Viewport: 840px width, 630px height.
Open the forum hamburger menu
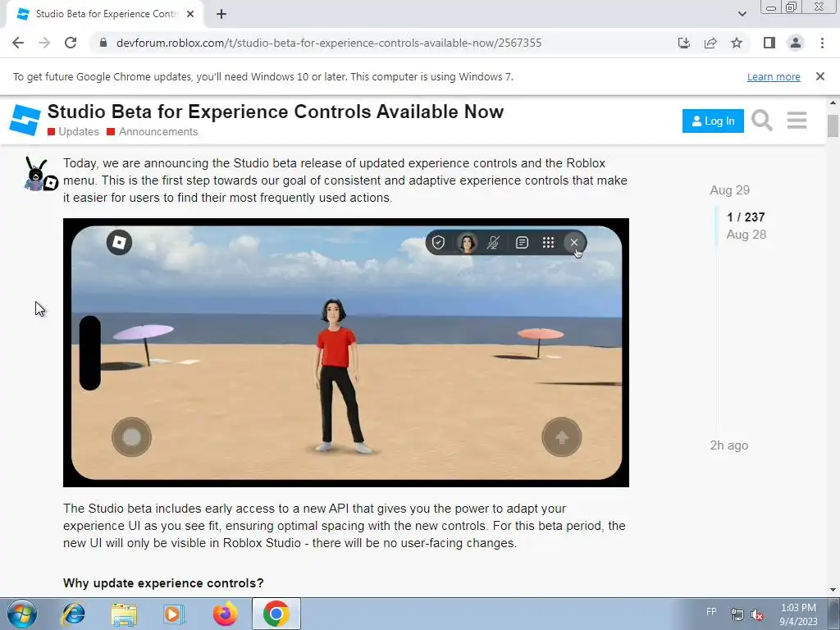797,121
